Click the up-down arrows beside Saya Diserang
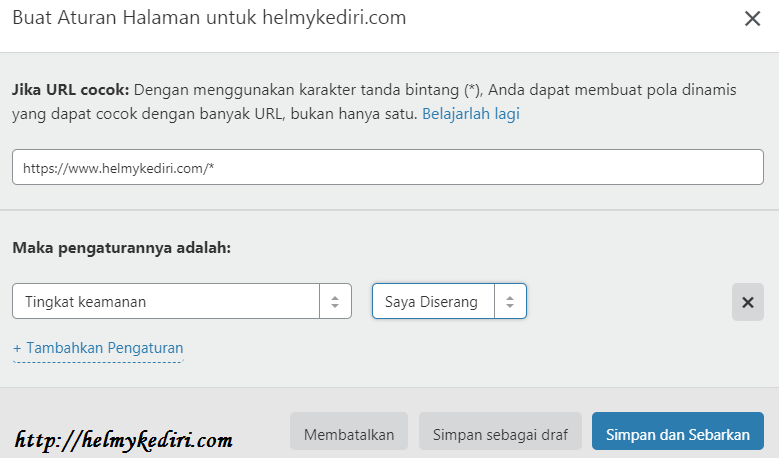Screen dimensions: 779x458 (x=510, y=301)
